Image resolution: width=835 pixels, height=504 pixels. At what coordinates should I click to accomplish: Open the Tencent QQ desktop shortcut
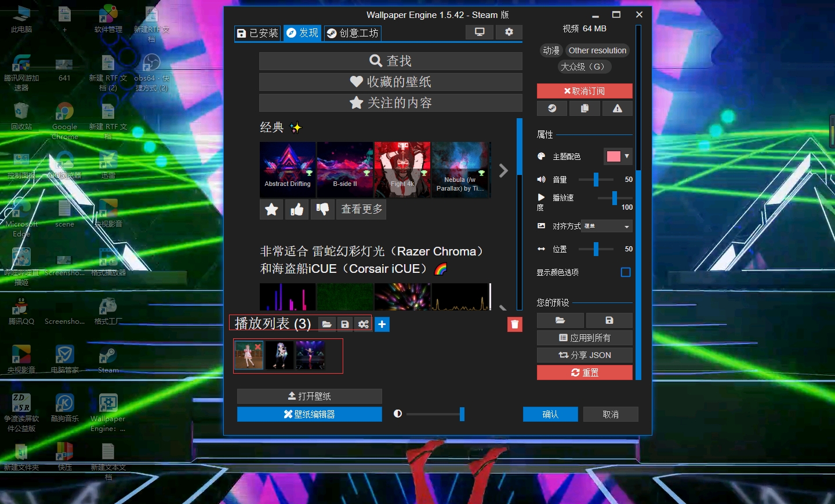click(21, 311)
